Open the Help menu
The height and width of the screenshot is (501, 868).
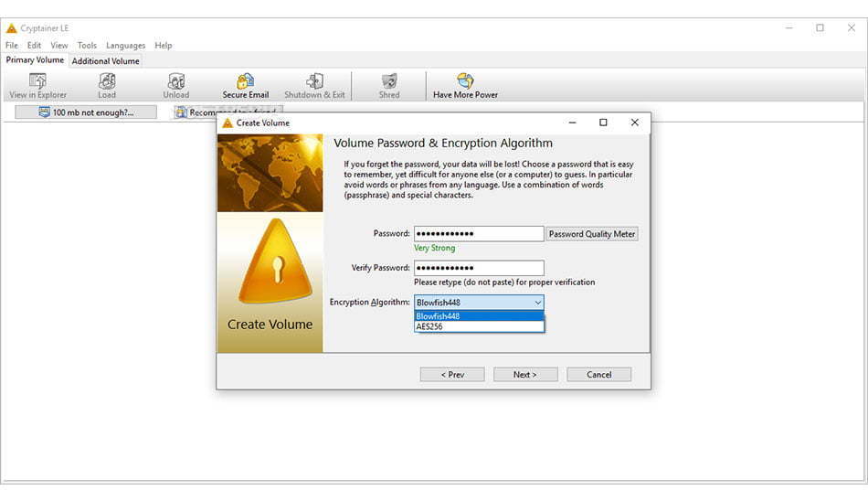pos(163,46)
